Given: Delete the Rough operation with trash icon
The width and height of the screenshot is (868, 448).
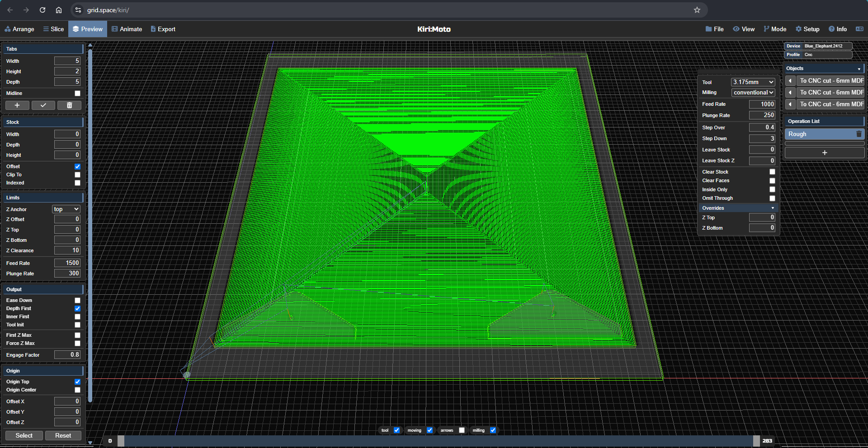Looking at the screenshot, I should 859,134.
